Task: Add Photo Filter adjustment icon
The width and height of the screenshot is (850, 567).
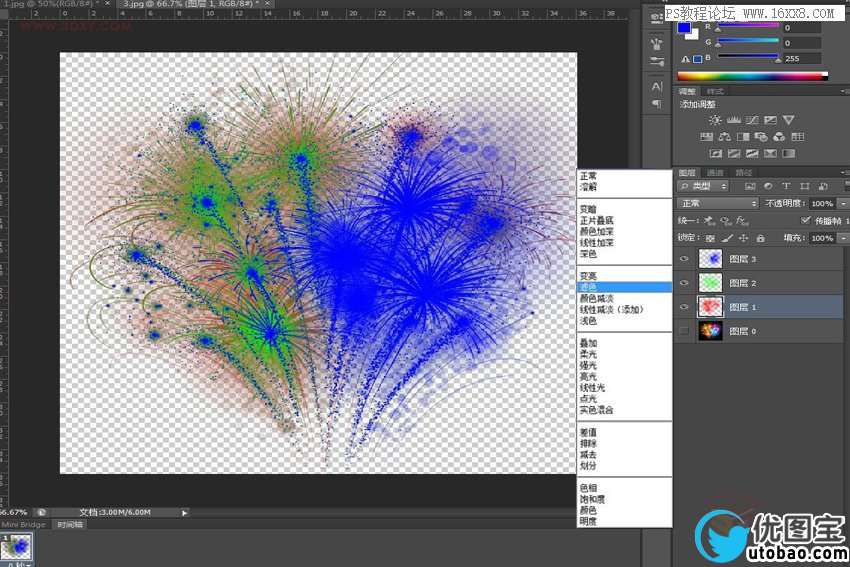Action: tap(761, 137)
